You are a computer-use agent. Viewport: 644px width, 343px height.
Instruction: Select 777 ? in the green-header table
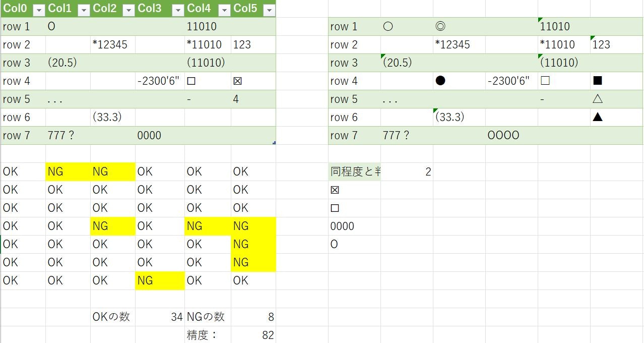pyautogui.click(x=68, y=135)
